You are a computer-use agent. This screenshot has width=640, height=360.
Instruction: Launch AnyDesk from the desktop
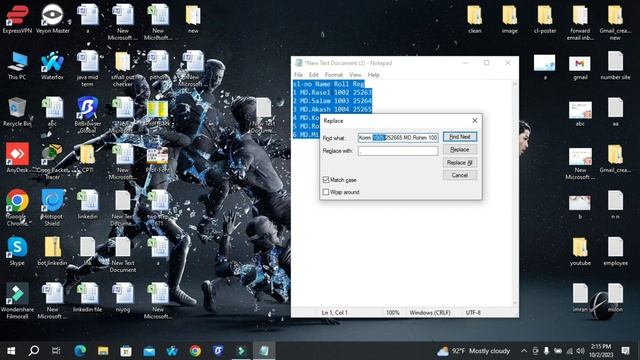(x=17, y=158)
